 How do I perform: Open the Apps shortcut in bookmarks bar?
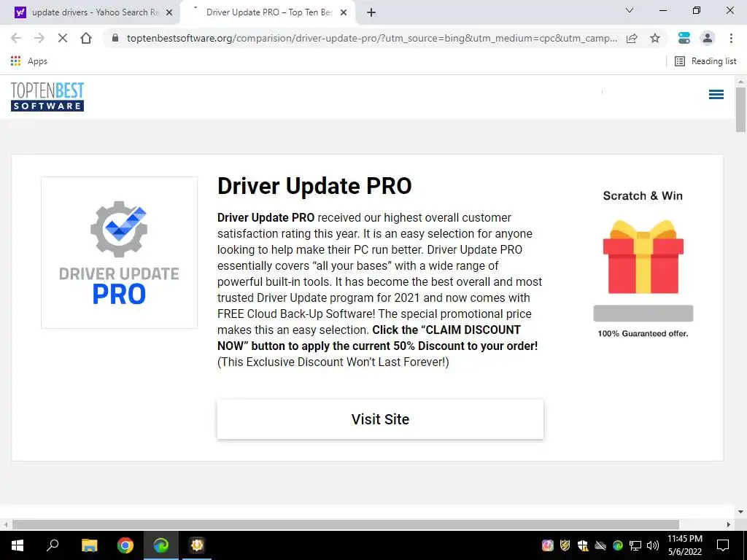click(x=29, y=61)
